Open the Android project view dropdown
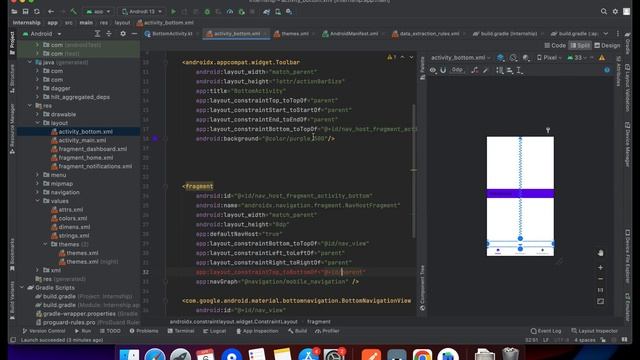Viewport: 640px width, 360px height. click(x=42, y=34)
